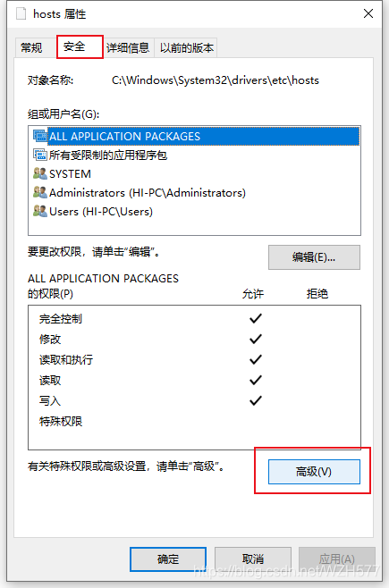This screenshot has height=588, width=389.
Task: Open the 常规 tab
Action: pos(31,48)
